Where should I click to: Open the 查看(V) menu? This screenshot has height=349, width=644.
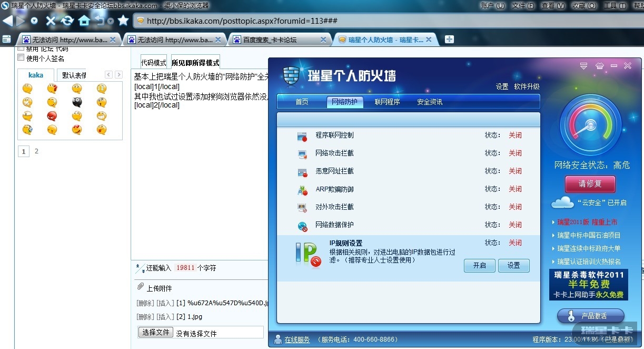point(553,6)
